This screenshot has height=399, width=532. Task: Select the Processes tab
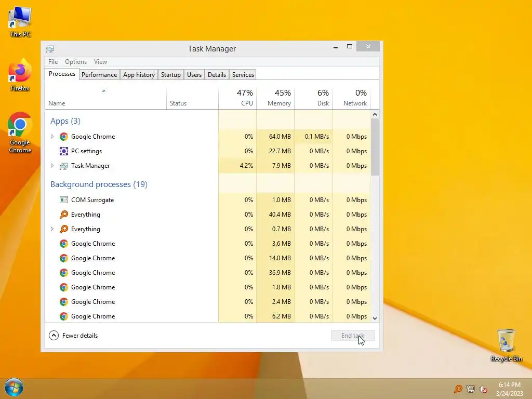tap(62, 74)
